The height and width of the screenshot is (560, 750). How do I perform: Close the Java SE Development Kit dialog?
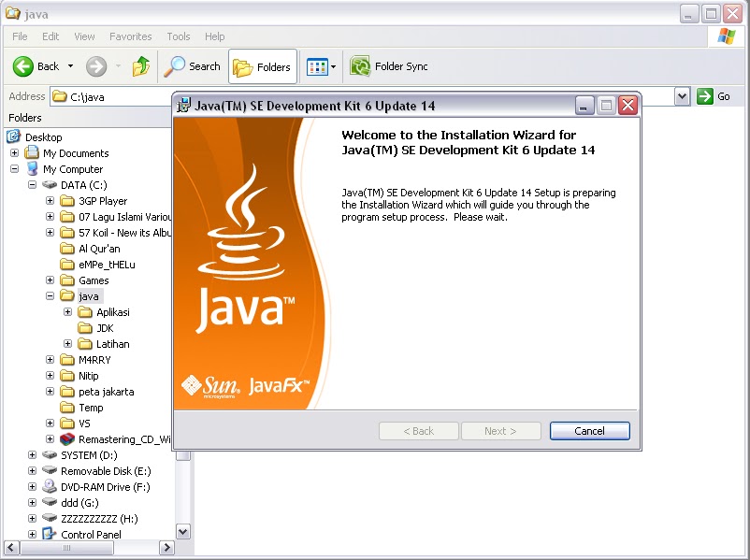pyautogui.click(x=628, y=106)
